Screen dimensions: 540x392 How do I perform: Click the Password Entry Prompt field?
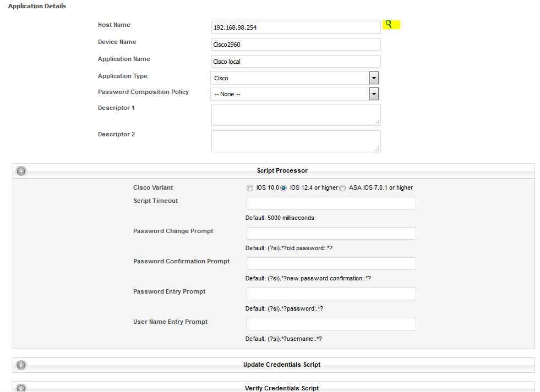pyautogui.click(x=331, y=294)
